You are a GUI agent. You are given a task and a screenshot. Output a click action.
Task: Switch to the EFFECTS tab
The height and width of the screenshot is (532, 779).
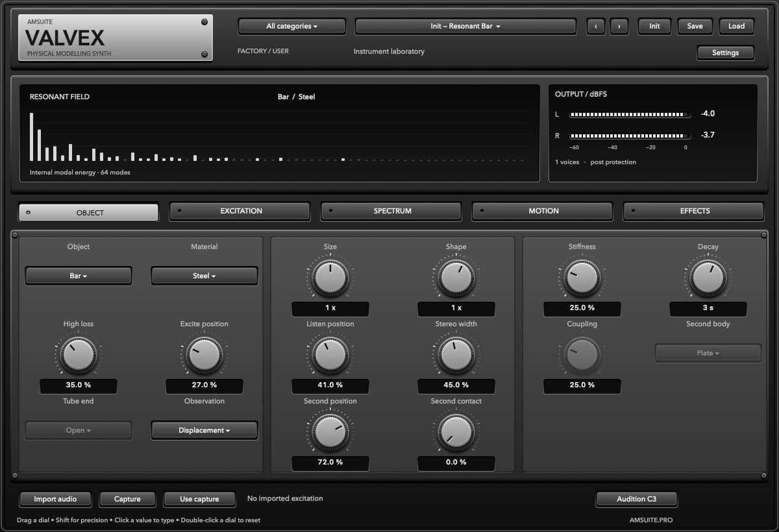(694, 211)
